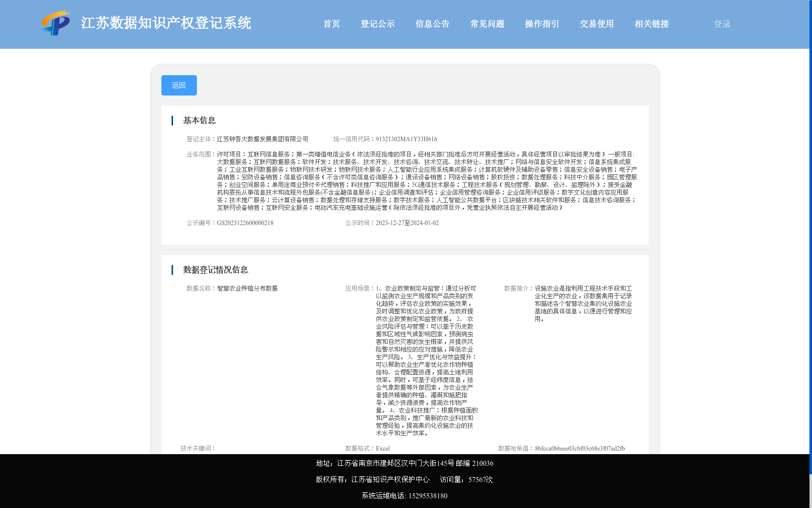Click the 应用场景 label
The image size is (812, 508).
(x=360, y=289)
